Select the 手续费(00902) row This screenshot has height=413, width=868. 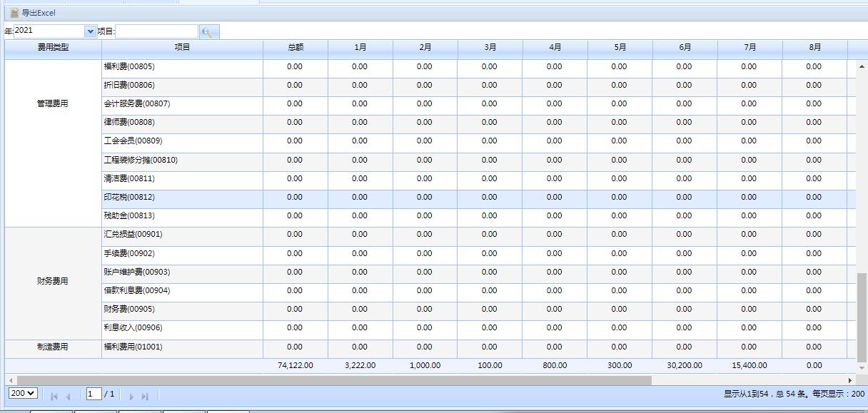pyautogui.click(x=478, y=254)
